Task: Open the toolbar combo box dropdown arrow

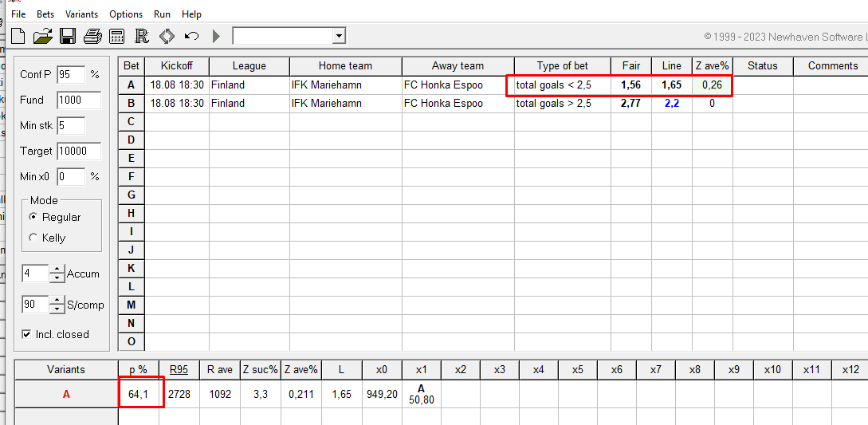Action: 340,37
